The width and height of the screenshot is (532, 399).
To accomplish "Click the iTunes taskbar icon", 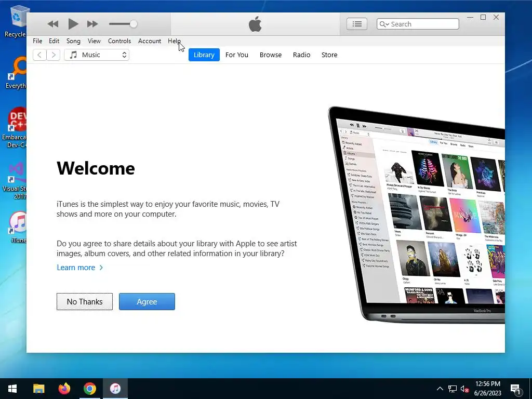I will pos(115,389).
